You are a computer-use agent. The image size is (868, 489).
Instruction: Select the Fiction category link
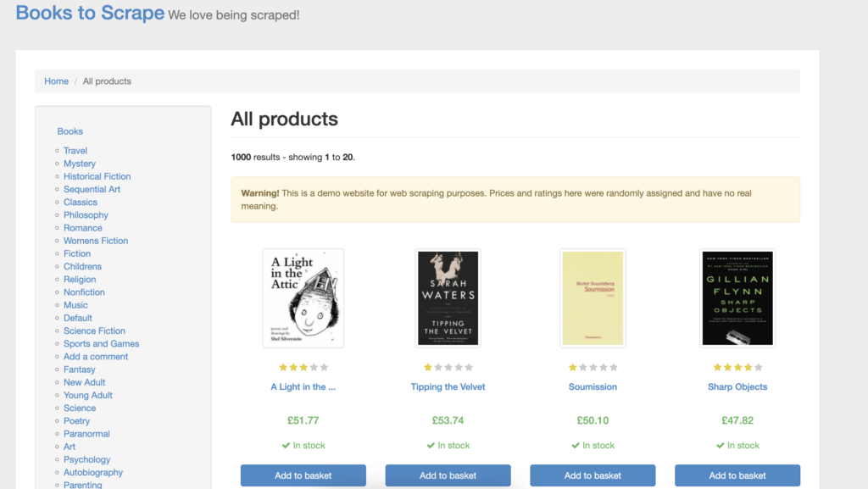pyautogui.click(x=77, y=253)
